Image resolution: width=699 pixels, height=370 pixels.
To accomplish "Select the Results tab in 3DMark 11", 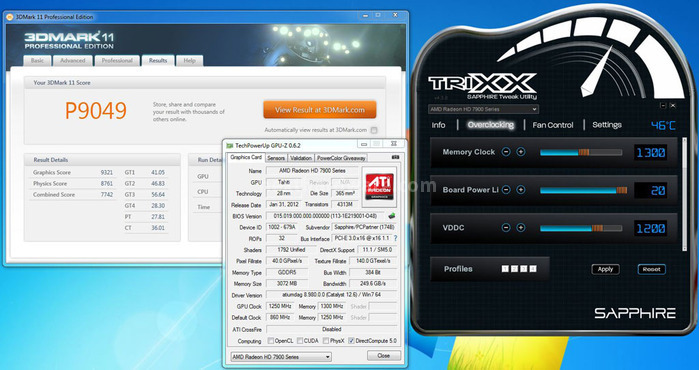I will pyautogui.click(x=158, y=60).
